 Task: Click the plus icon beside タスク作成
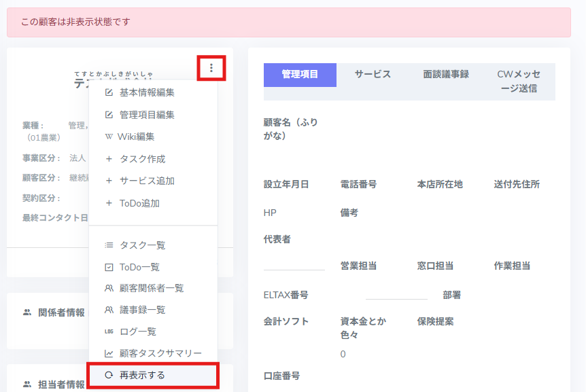pos(109,159)
